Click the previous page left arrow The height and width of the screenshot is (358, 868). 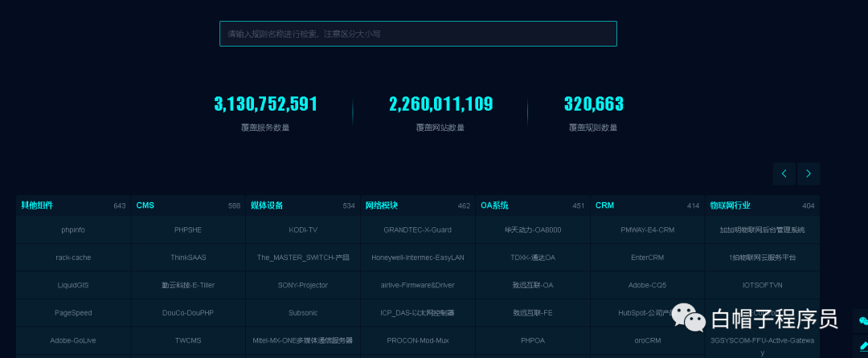click(x=784, y=173)
